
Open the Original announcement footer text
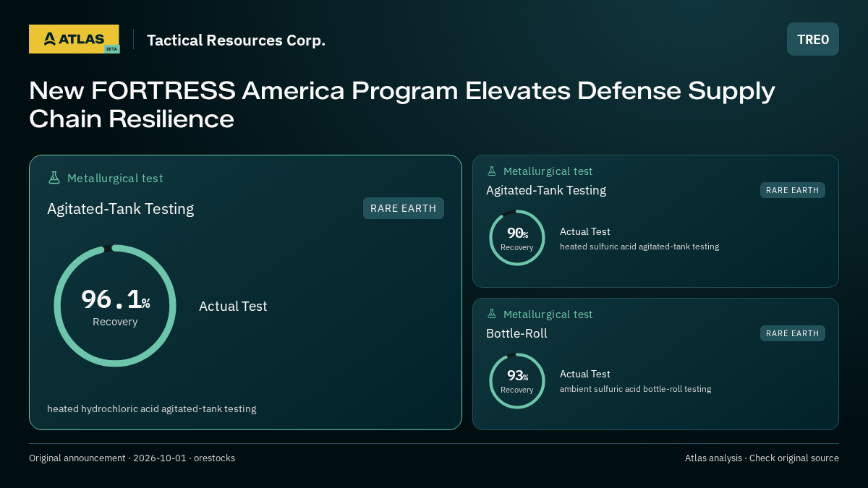click(132, 458)
